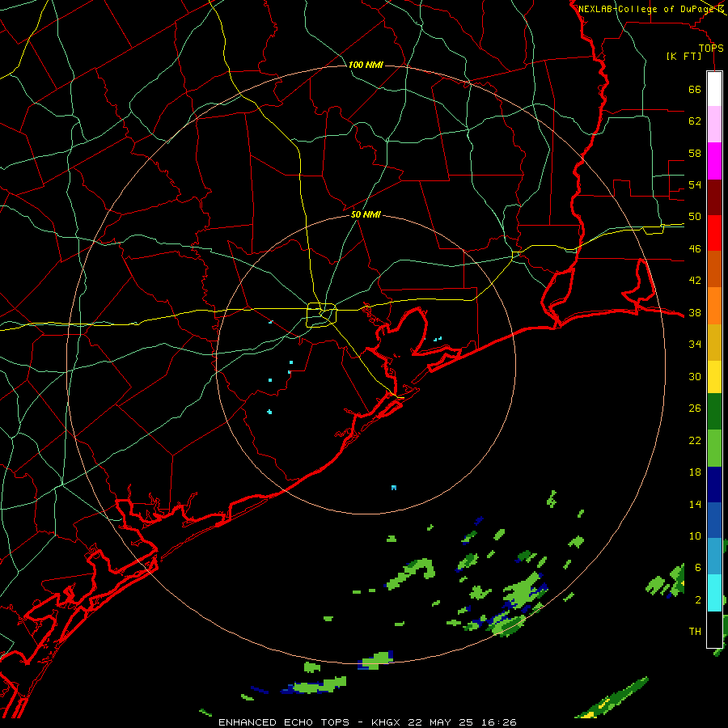Pick the navy blue legend swatch
The image size is (728, 728).
coord(714,485)
